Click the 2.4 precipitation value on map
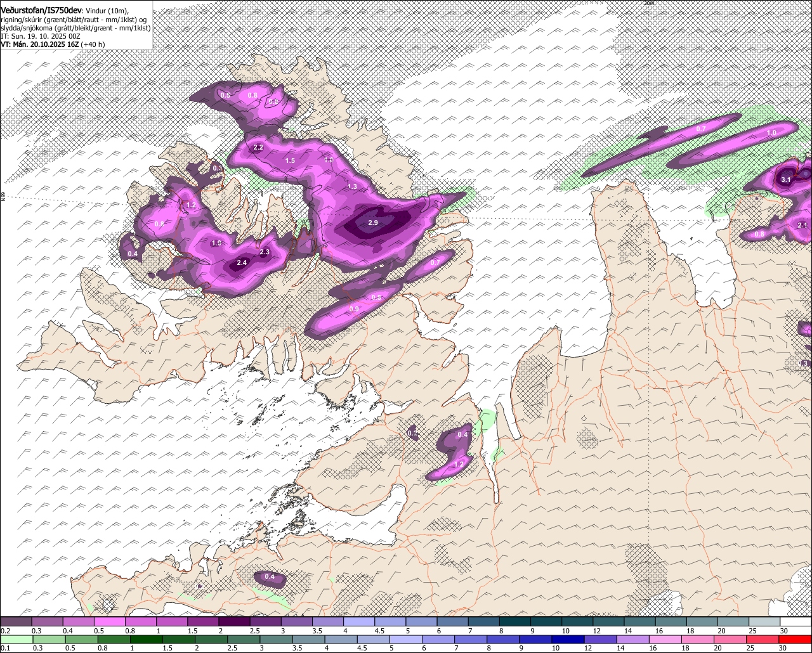The height and width of the screenshot is (653, 812). 242,262
